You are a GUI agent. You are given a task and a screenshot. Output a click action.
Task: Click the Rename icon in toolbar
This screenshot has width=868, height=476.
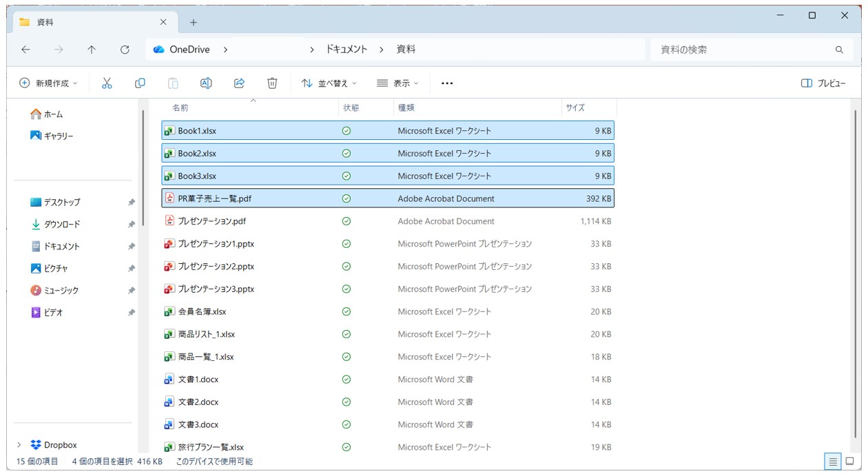(x=206, y=83)
